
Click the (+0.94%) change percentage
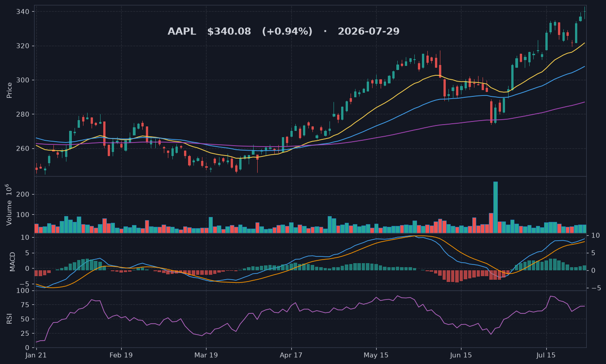(x=287, y=32)
